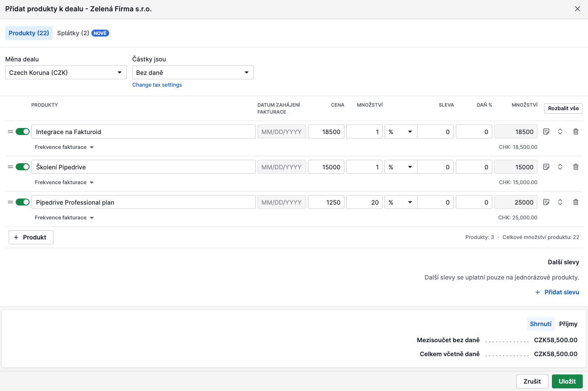
Task: Click the green Uložit button
Action: 567,381
